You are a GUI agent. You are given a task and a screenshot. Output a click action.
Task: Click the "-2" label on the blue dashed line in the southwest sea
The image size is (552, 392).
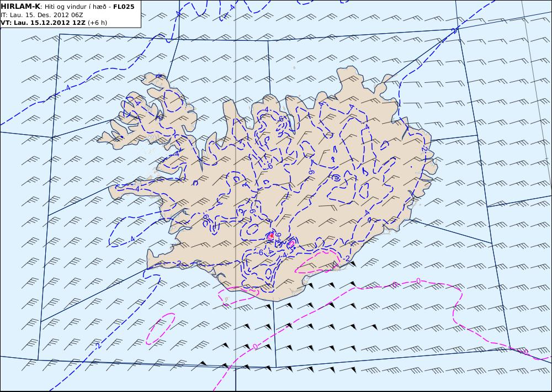pos(98,347)
